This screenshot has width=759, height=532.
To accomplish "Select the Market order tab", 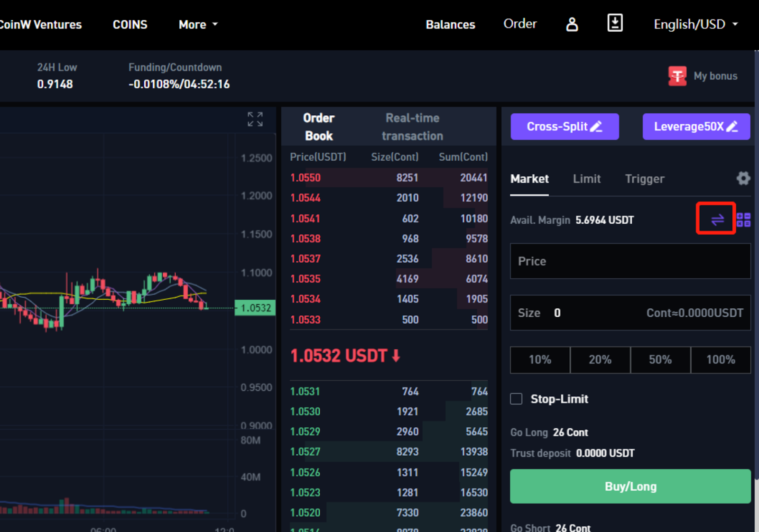I will pyautogui.click(x=529, y=179).
